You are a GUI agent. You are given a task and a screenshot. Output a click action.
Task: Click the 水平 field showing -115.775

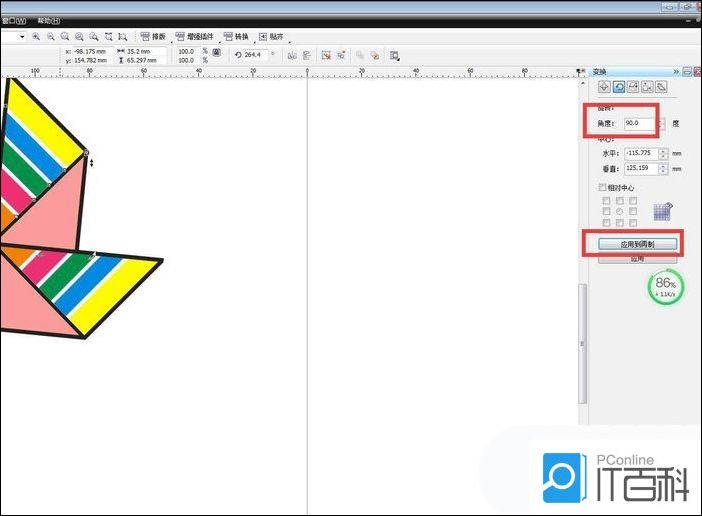coord(641,154)
